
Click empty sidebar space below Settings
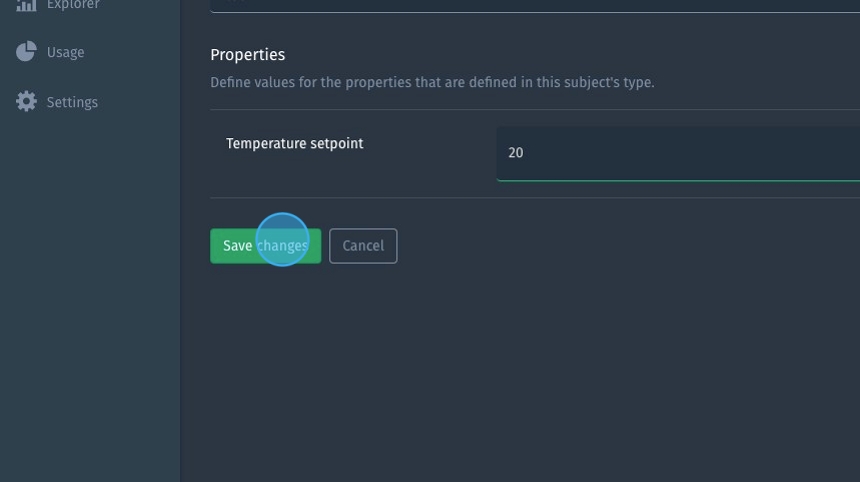[x=90, y=300]
